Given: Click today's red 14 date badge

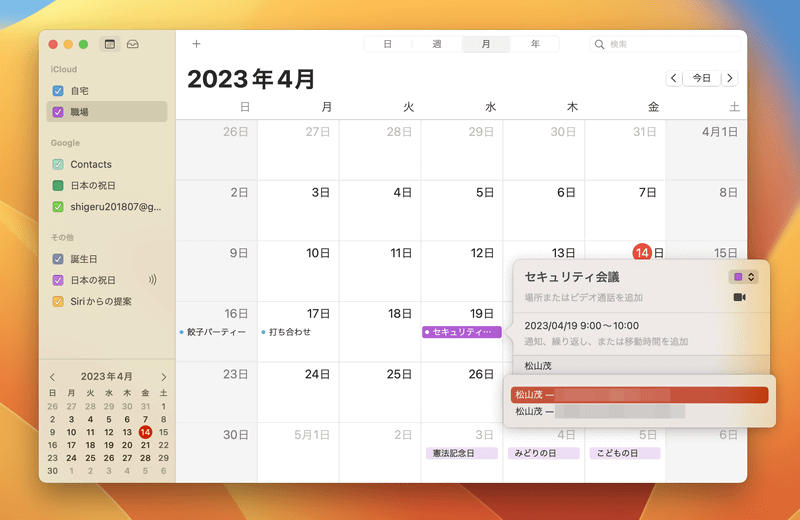Looking at the screenshot, I should pos(642,253).
